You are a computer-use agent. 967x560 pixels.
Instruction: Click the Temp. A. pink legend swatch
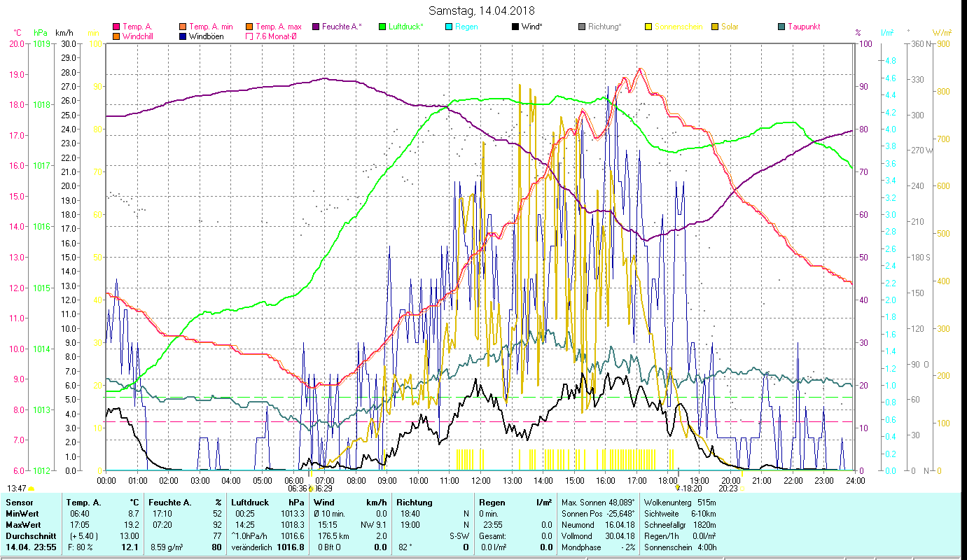click(x=117, y=27)
